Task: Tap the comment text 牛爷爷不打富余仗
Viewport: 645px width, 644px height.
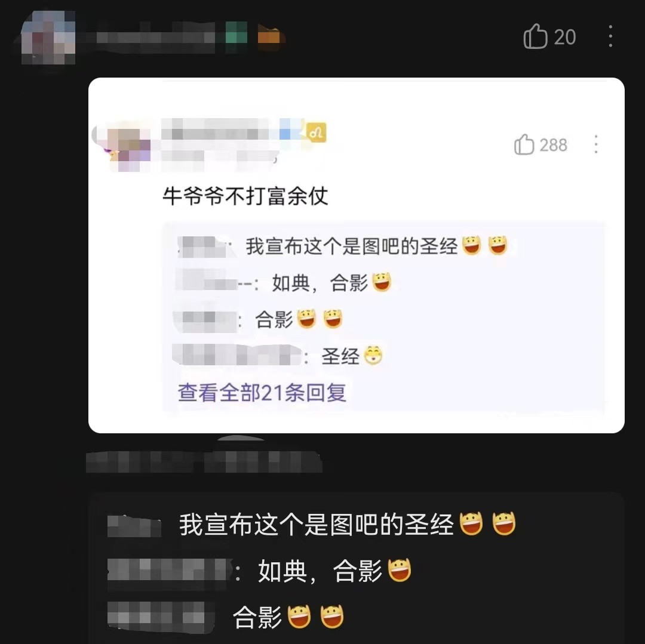Action: (x=245, y=196)
